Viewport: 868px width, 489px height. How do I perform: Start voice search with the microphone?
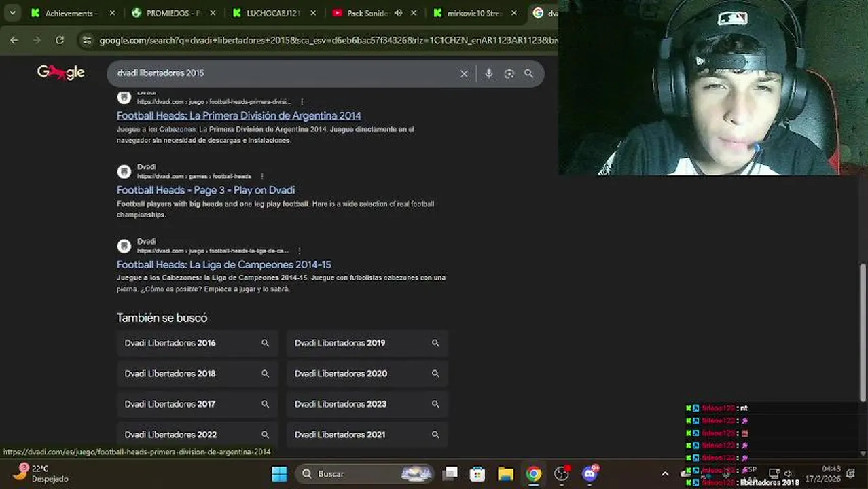coord(488,73)
